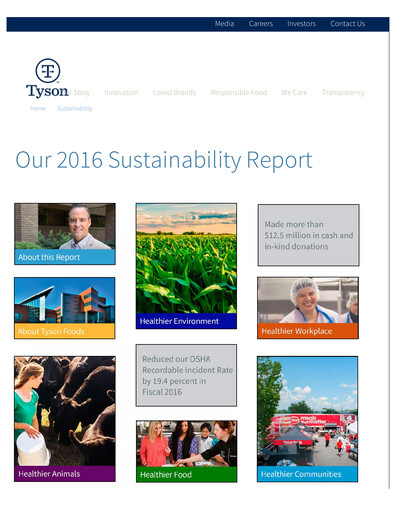Click the Healthier Communities blue label
396x512 pixels.
[x=307, y=474]
